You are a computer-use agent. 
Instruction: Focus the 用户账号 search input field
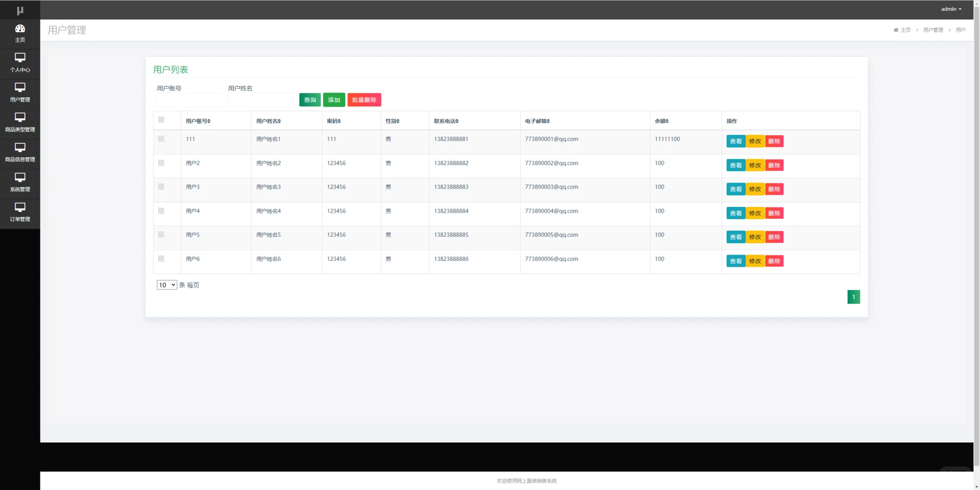pyautogui.click(x=191, y=100)
